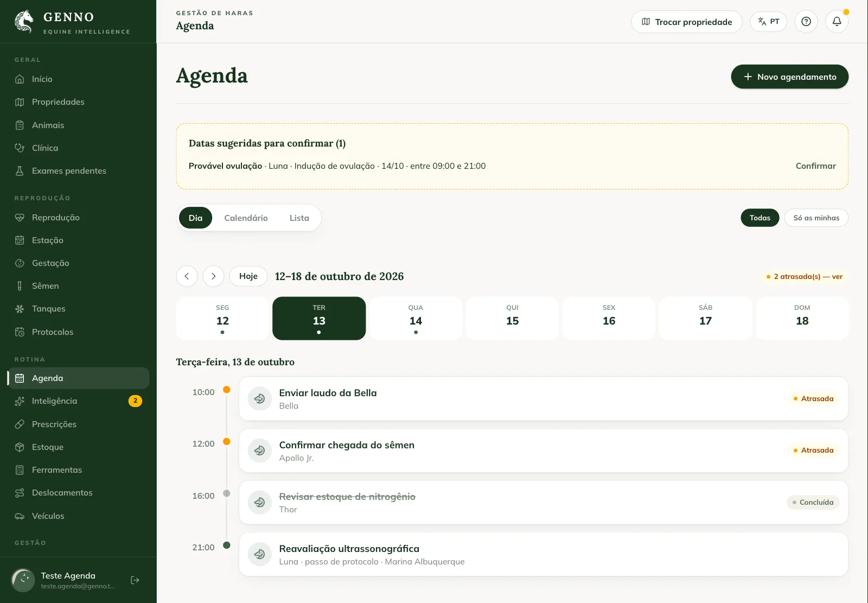This screenshot has height=603, width=868.
Task: Click the Provável ovulação suggestion text
Action: click(337, 166)
